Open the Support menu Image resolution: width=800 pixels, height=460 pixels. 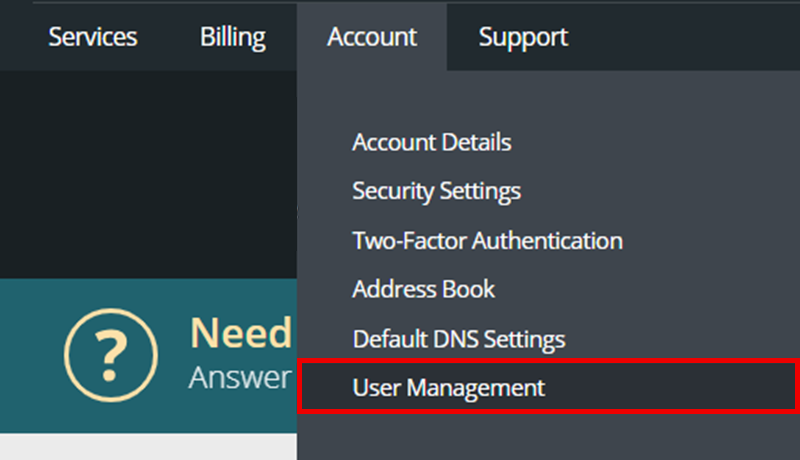pyautogui.click(x=523, y=37)
